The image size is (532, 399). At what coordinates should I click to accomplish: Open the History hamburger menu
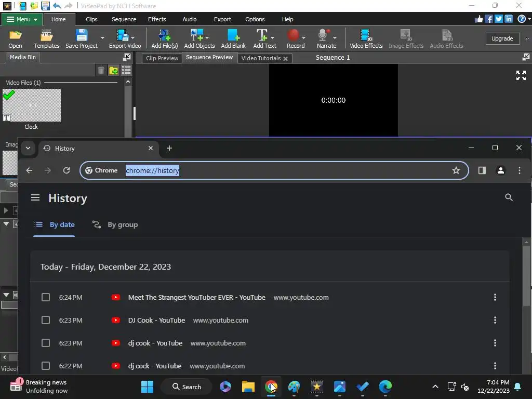(x=35, y=197)
